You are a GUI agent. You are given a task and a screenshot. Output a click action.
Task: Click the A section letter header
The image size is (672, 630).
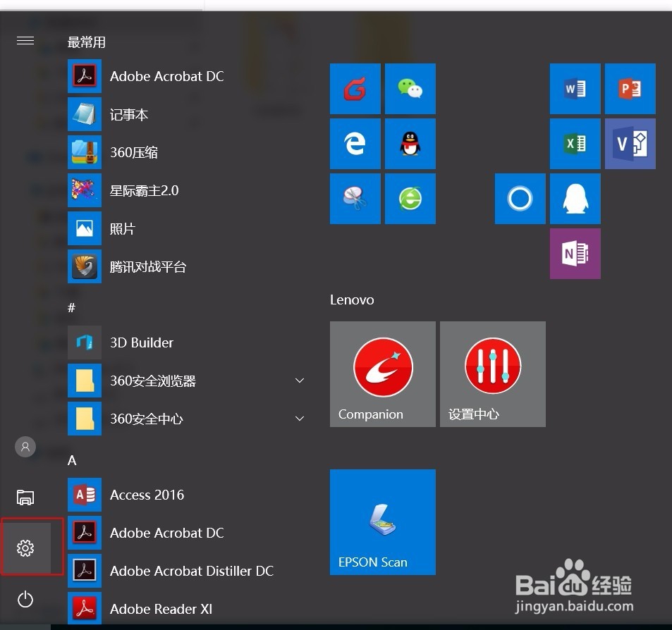click(x=72, y=460)
